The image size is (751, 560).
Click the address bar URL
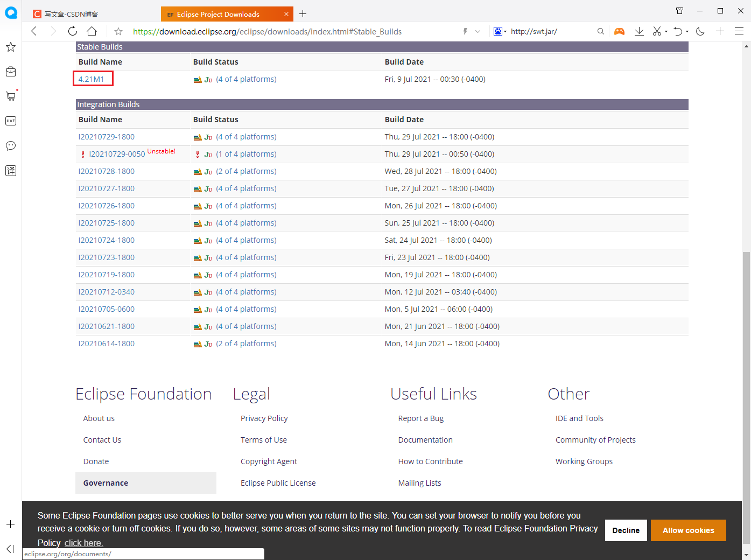coord(267,32)
